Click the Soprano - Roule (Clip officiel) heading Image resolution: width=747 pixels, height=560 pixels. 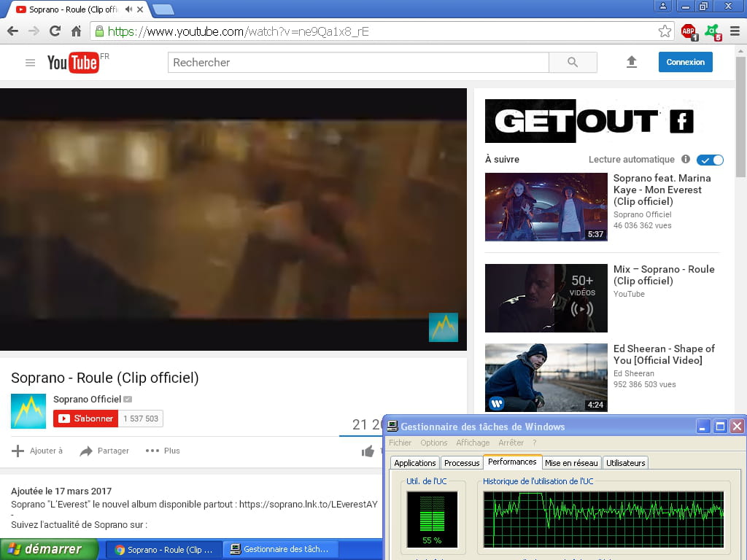(x=105, y=378)
